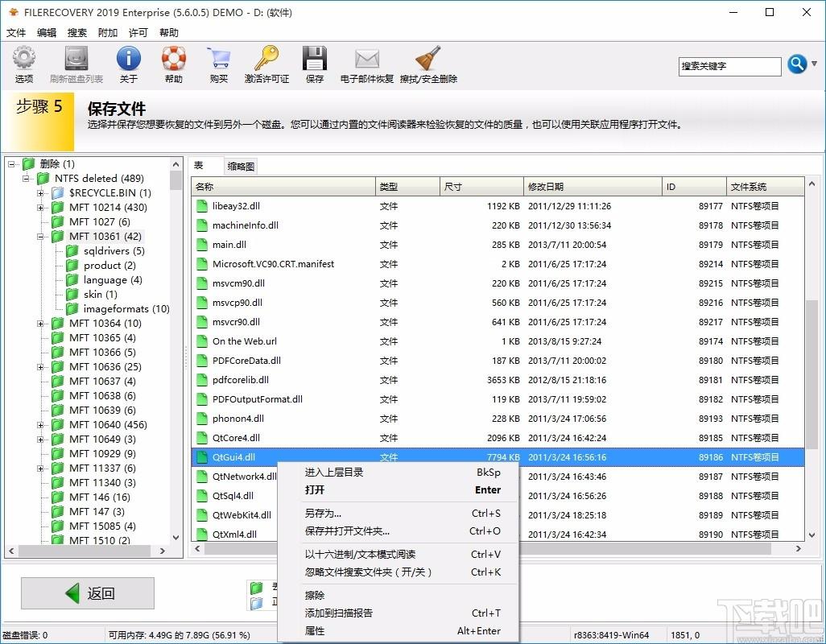
Task: Expand the $RECYCLE.BIN (1) tree node
Action: click(x=41, y=193)
